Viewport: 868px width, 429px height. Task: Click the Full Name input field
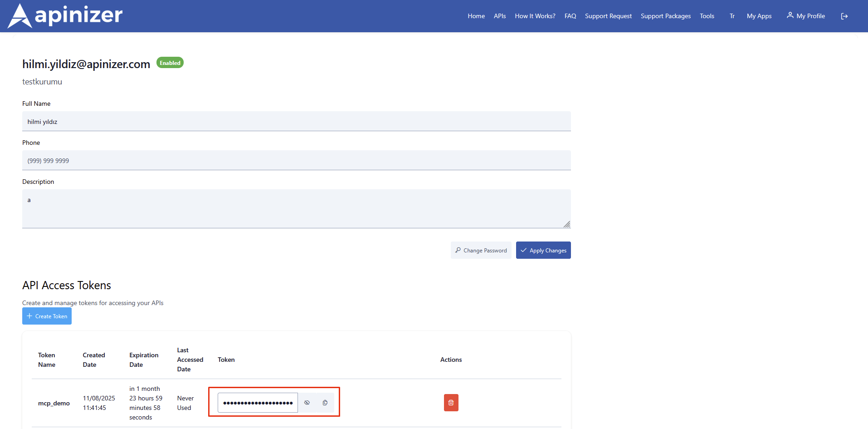[x=296, y=121]
